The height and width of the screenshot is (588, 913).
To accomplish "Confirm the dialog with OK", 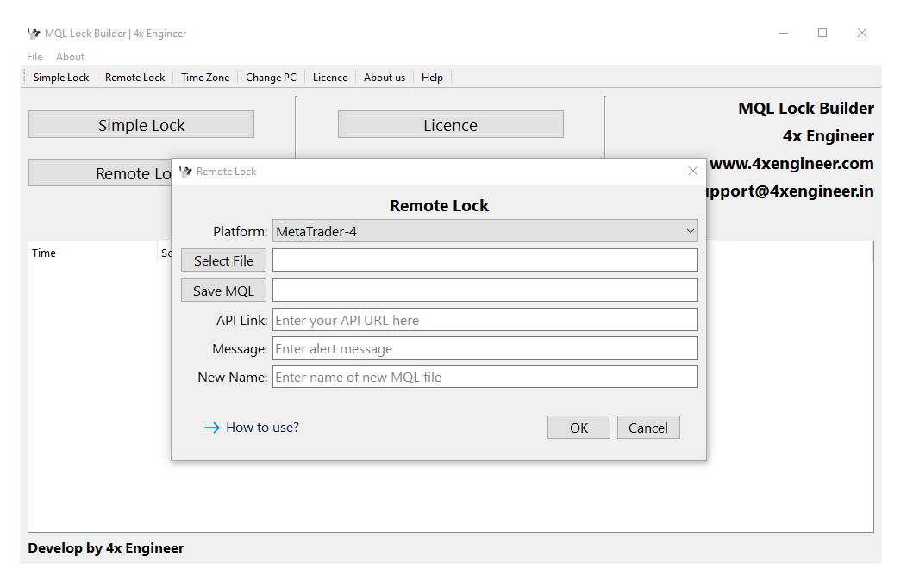I will point(578,428).
